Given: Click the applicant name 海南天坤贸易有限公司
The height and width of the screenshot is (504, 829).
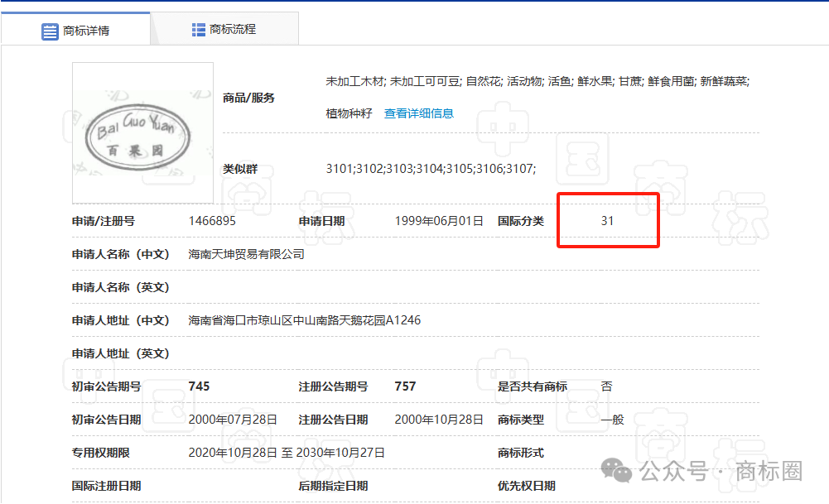Looking at the screenshot, I should (246, 254).
